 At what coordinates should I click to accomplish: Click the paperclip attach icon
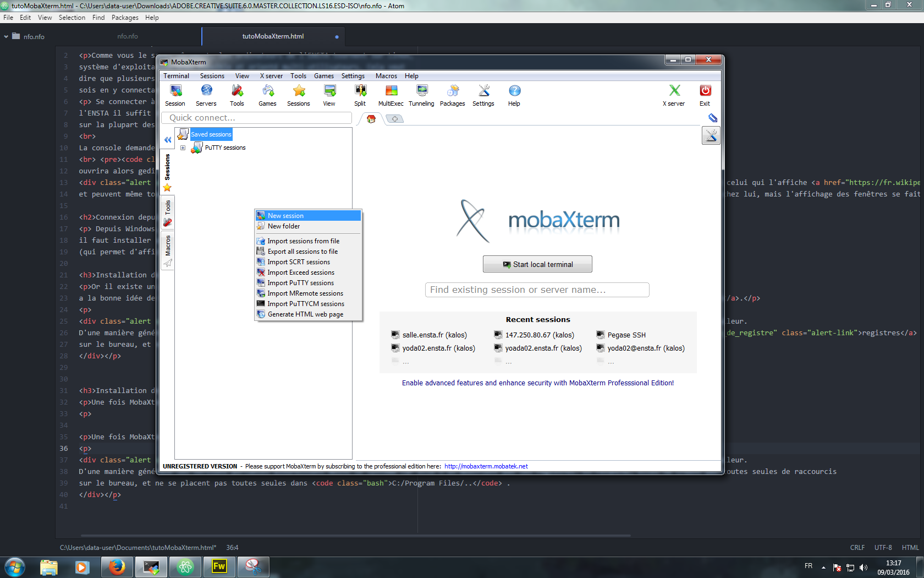[713, 118]
